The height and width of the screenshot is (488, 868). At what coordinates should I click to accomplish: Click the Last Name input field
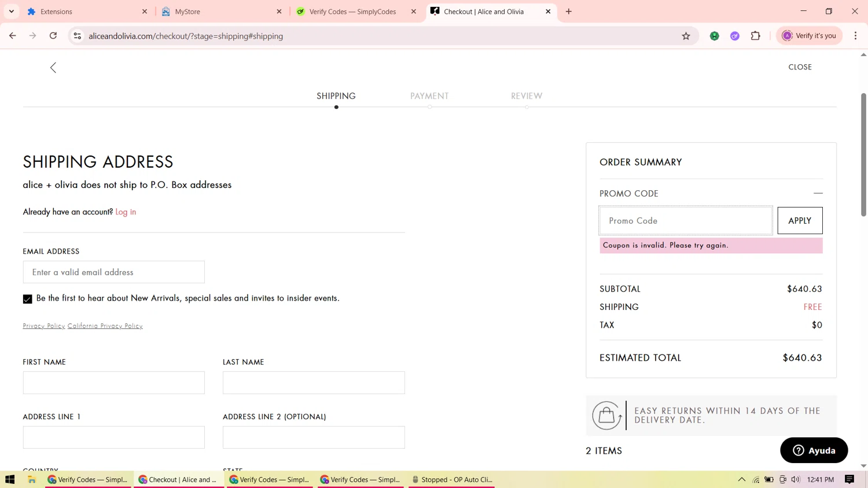pos(314,383)
